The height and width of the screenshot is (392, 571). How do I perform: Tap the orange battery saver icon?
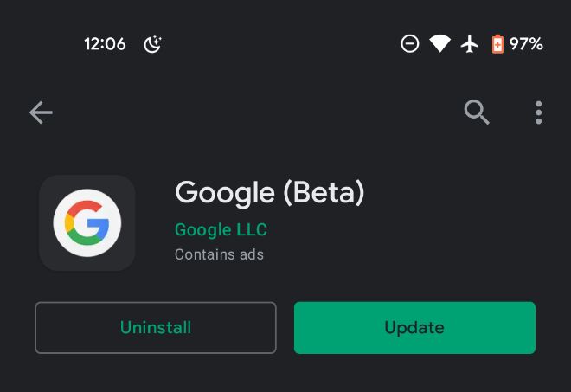(x=497, y=44)
